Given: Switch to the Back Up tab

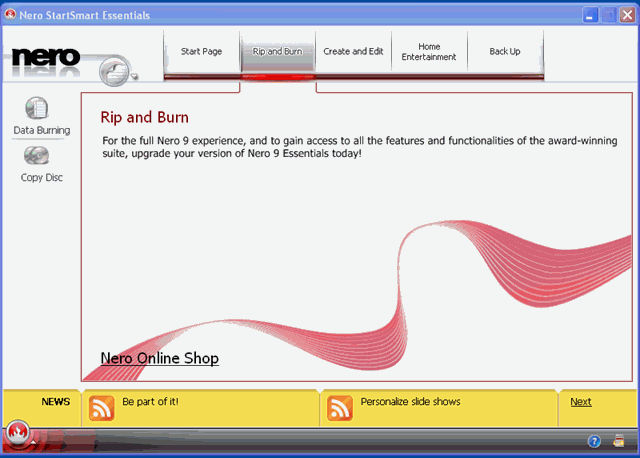Looking at the screenshot, I should (505, 51).
